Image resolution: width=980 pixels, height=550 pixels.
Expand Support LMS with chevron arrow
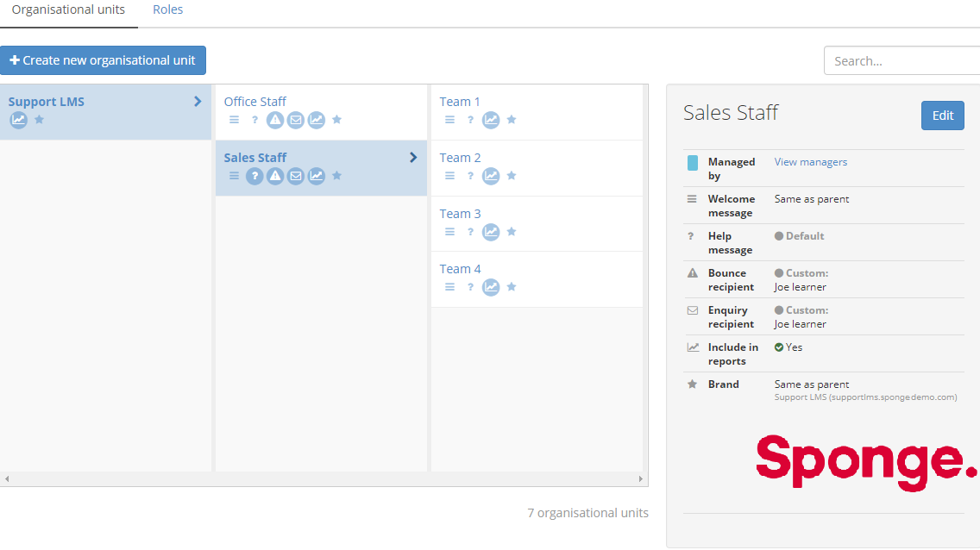[198, 101]
